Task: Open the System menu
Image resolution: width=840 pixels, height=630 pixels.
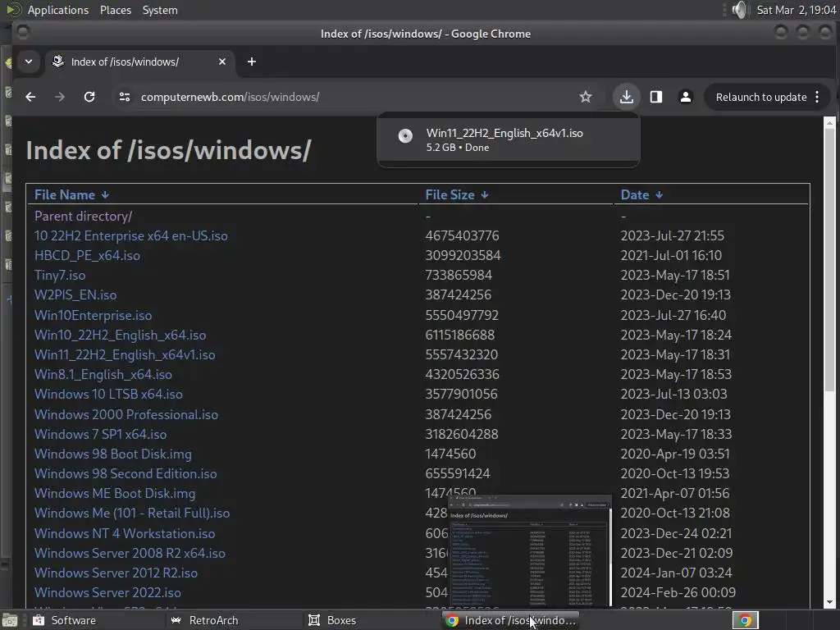Action: click(x=160, y=10)
